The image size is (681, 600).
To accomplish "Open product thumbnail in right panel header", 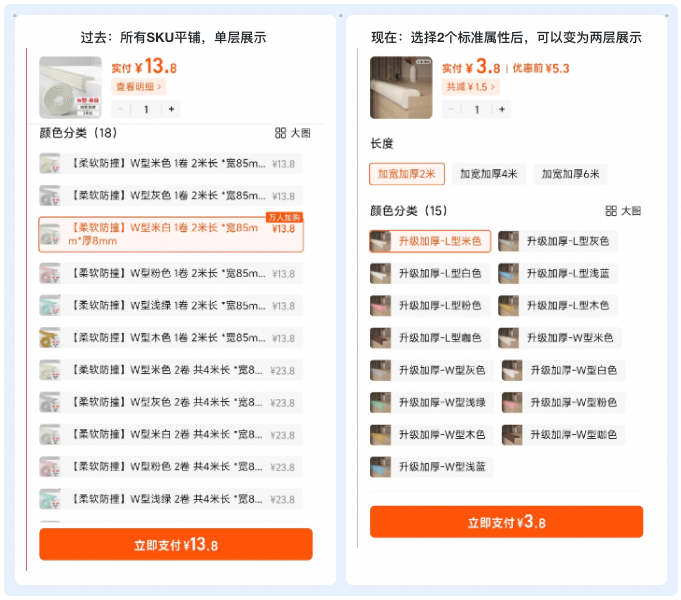I will [401, 87].
